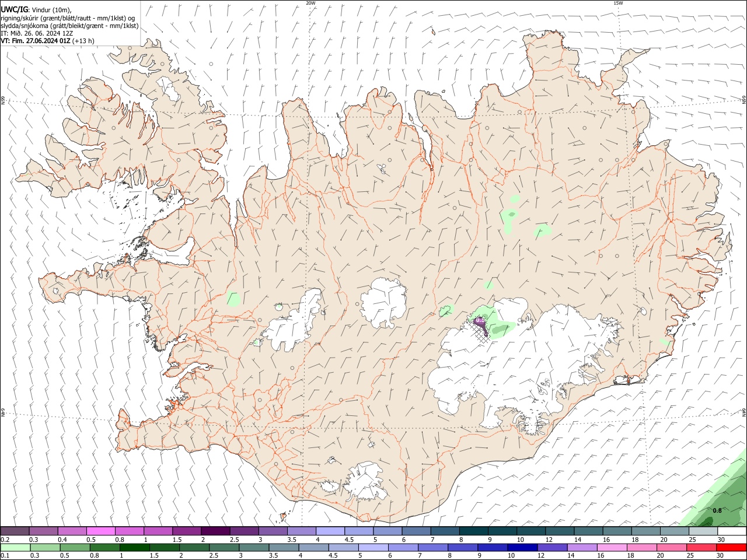Click the 'rigning/skúrir' legend description line
Image resolution: width=747 pixels, height=560 pixels.
coord(68,18)
